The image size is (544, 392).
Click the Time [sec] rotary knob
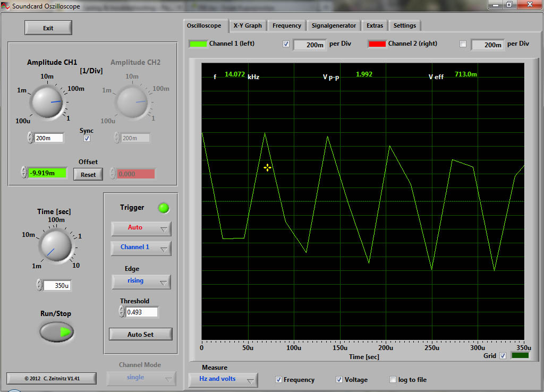[x=55, y=246]
